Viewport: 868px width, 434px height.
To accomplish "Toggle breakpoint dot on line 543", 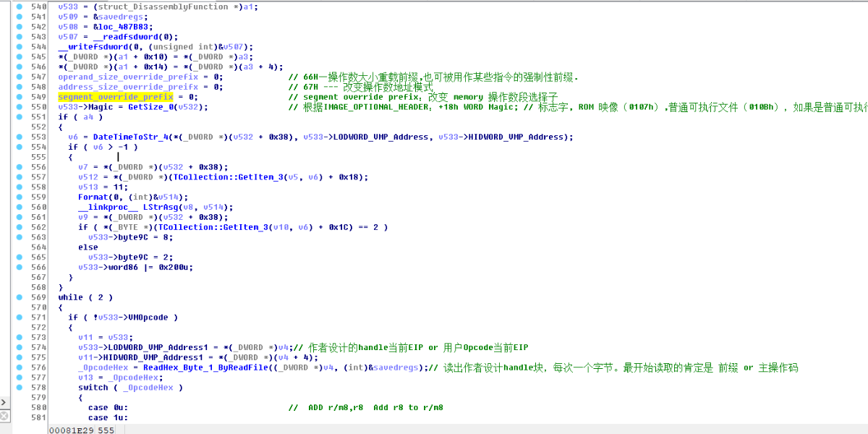I will coord(19,36).
